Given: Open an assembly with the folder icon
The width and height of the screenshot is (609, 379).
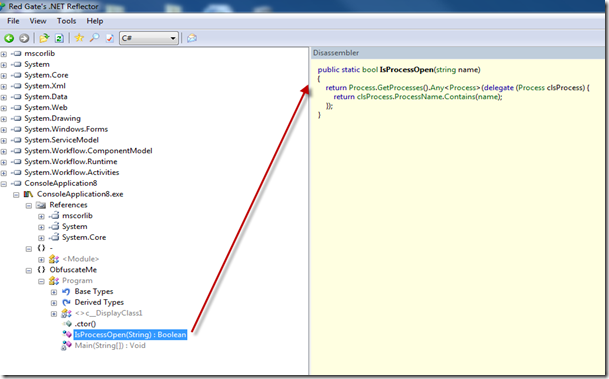Looking at the screenshot, I should click(x=44, y=38).
